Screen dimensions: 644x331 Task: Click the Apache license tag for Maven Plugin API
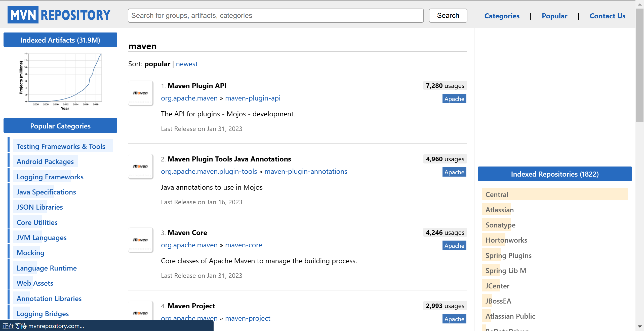[x=454, y=99]
